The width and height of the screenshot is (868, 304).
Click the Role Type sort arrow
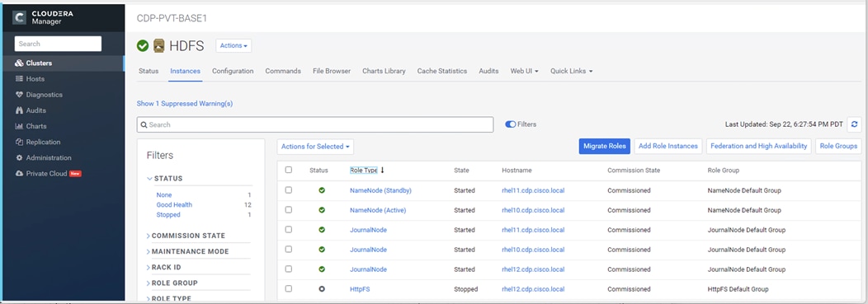[x=382, y=171]
